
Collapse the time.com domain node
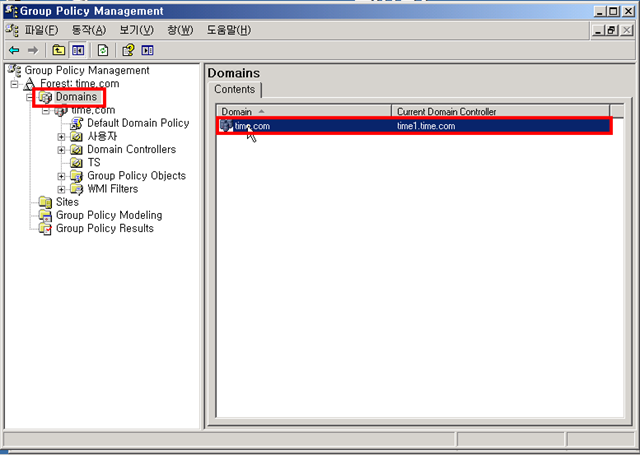pos(46,111)
